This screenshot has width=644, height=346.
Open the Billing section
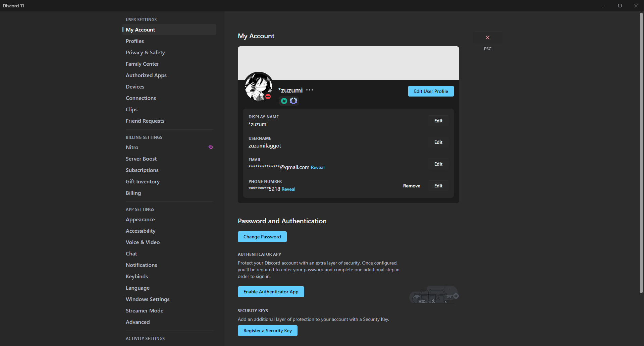pyautogui.click(x=169, y=193)
